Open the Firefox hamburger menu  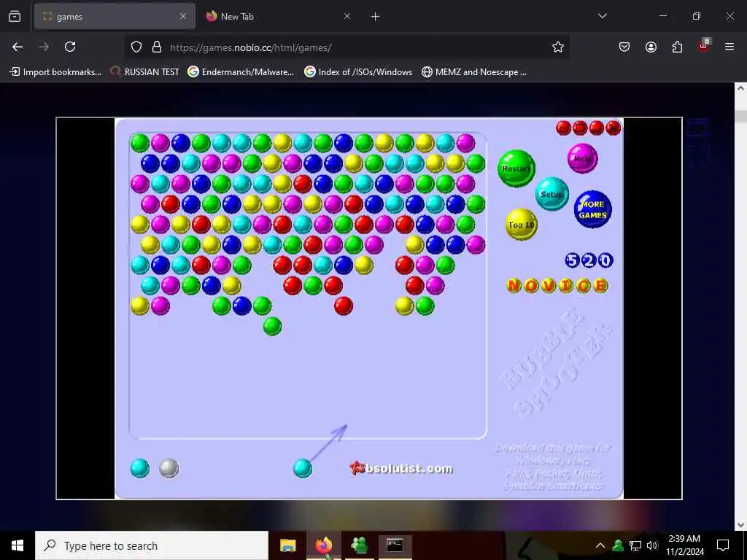(x=729, y=47)
